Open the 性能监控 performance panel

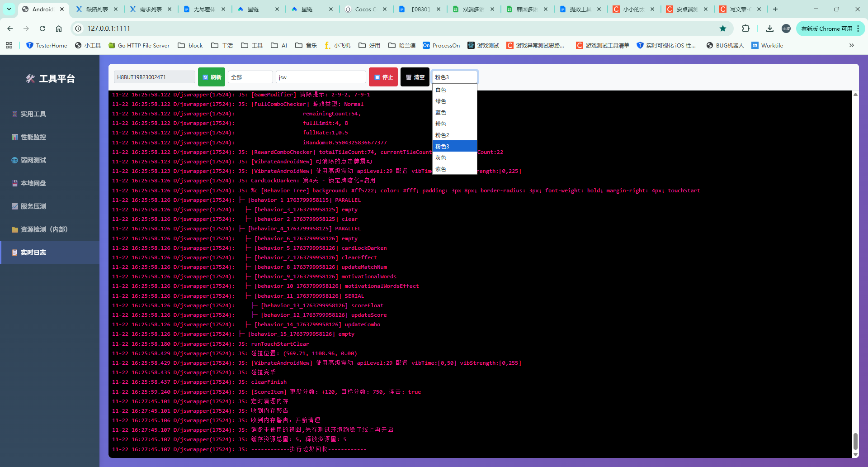point(33,137)
